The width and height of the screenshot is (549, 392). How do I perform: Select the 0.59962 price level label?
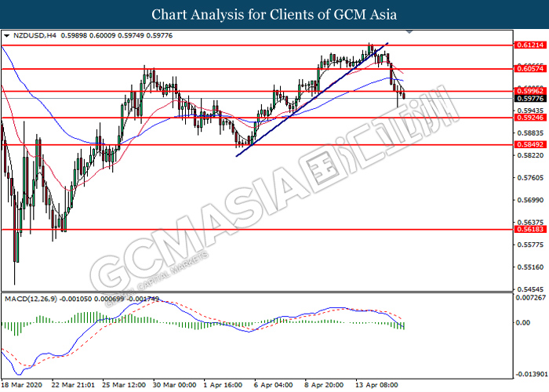[530, 92]
